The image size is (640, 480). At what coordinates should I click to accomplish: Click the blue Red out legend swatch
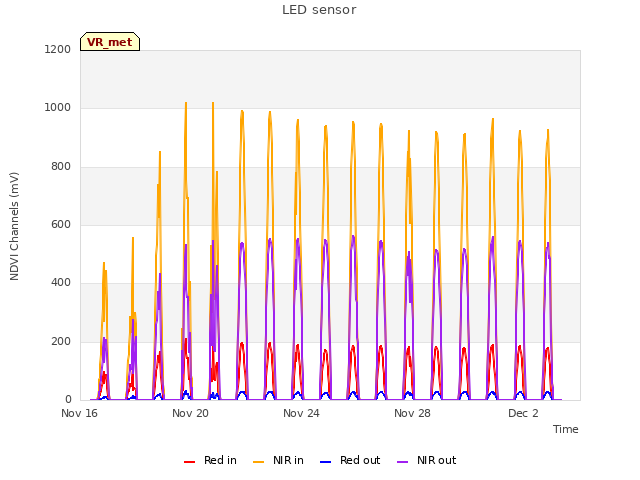coord(325,462)
